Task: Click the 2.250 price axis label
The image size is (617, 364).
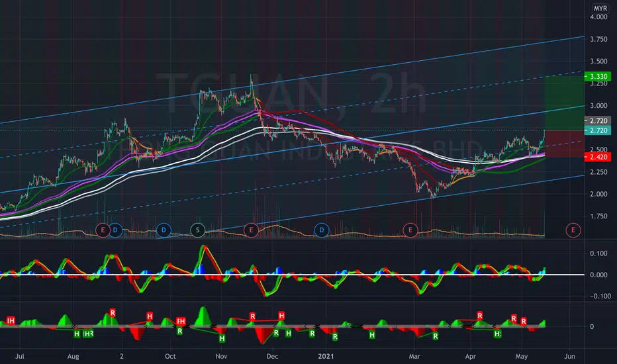Action: (598, 172)
